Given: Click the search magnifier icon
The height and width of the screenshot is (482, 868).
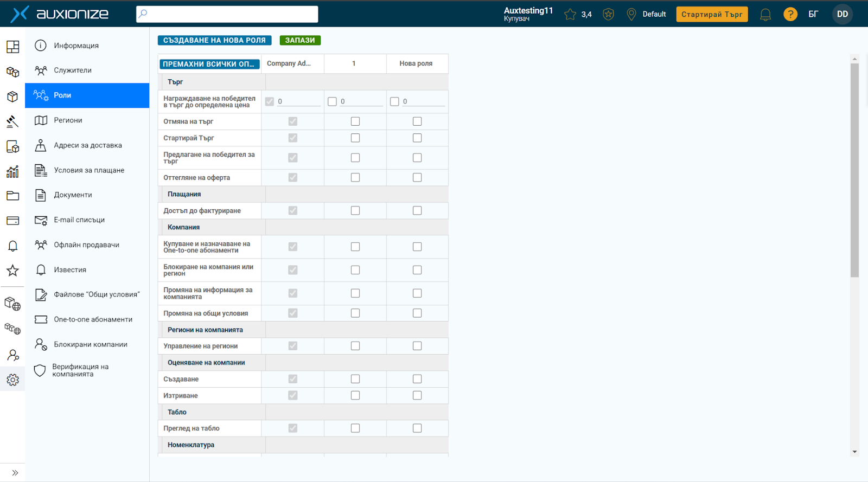Looking at the screenshot, I should pyautogui.click(x=143, y=14).
